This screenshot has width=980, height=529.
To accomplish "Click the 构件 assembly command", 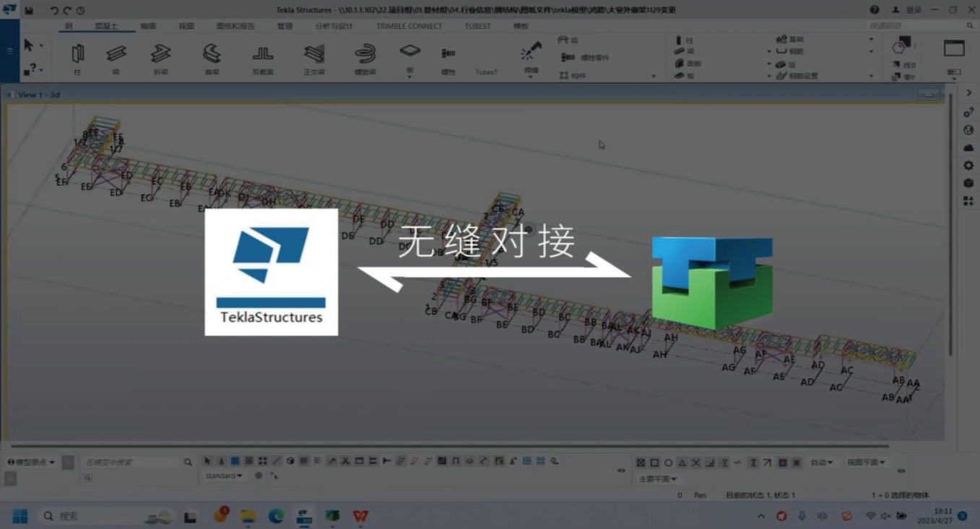I will pyautogui.click(x=573, y=76).
